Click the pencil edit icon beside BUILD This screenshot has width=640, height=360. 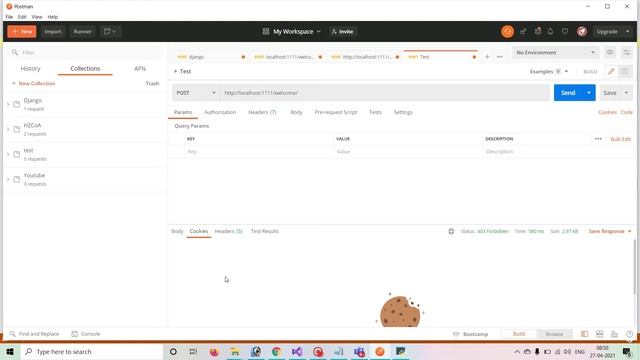pyautogui.click(x=611, y=71)
